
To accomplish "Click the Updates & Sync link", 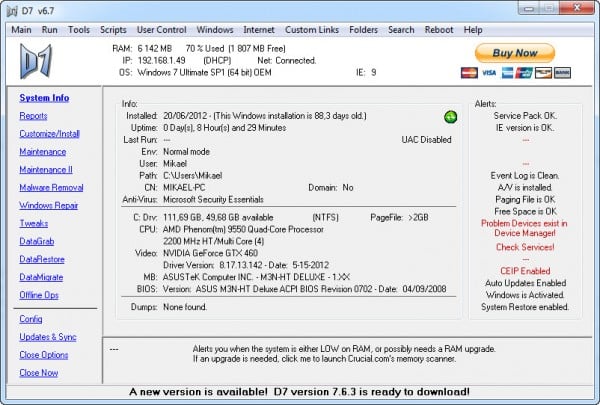I will click(x=47, y=337).
